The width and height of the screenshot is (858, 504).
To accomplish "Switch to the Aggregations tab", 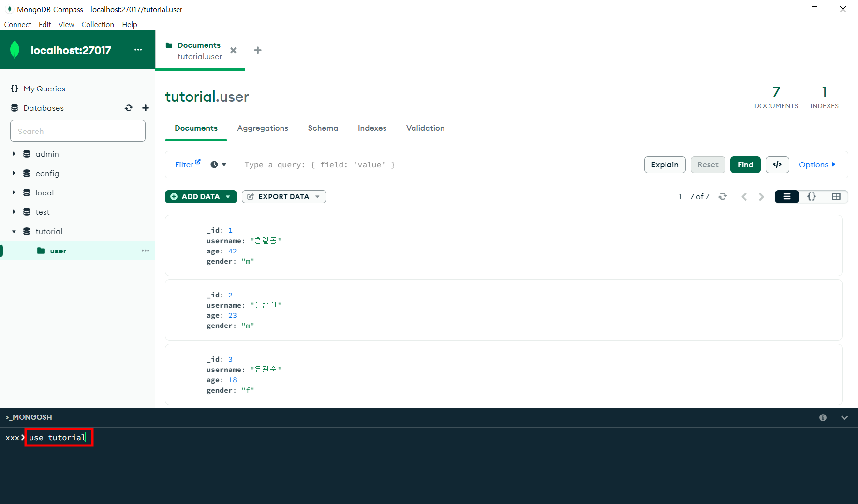I will pyautogui.click(x=263, y=128).
